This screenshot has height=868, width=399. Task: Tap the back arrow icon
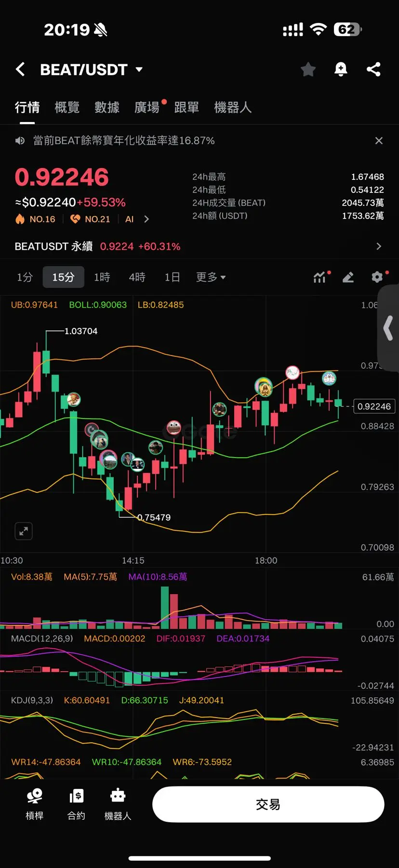(x=20, y=69)
